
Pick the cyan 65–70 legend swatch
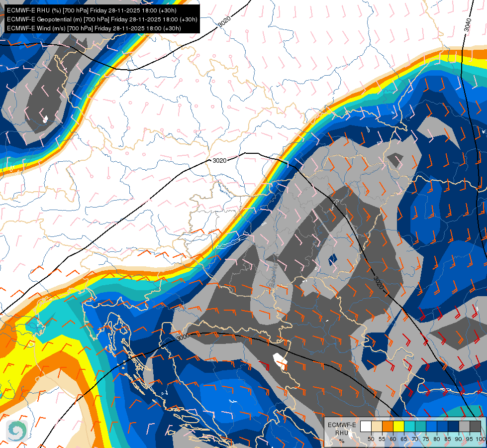tap(409, 426)
